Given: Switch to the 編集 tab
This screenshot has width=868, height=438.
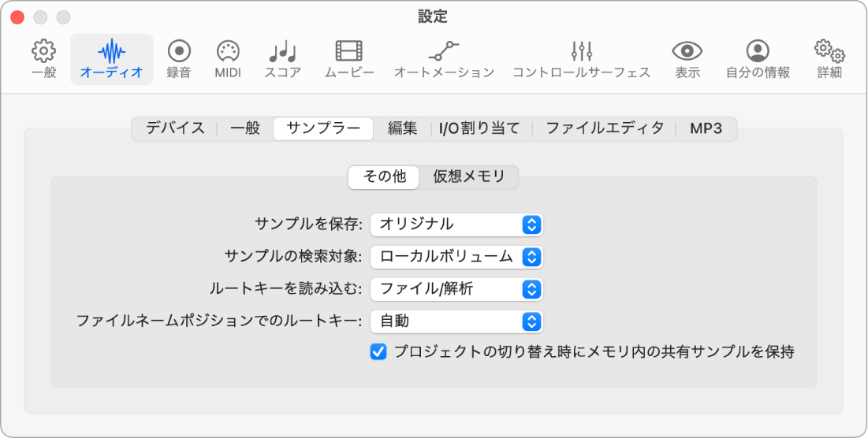Looking at the screenshot, I should [x=402, y=129].
